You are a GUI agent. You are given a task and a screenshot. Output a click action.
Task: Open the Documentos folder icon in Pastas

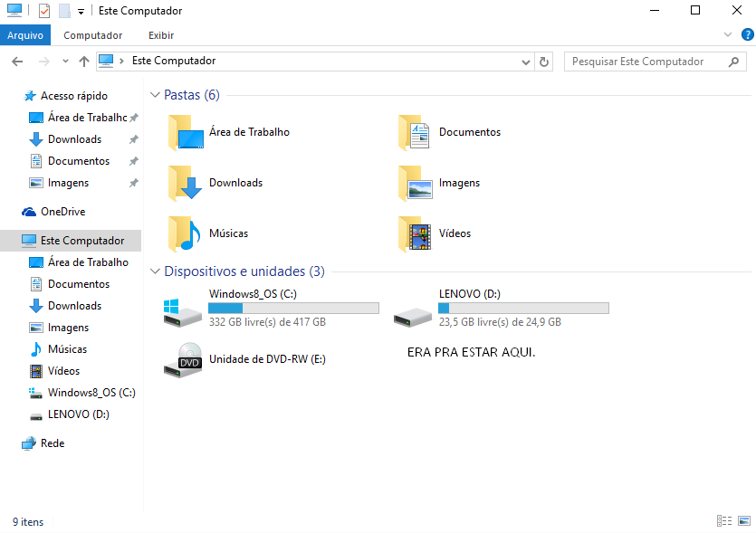416,132
